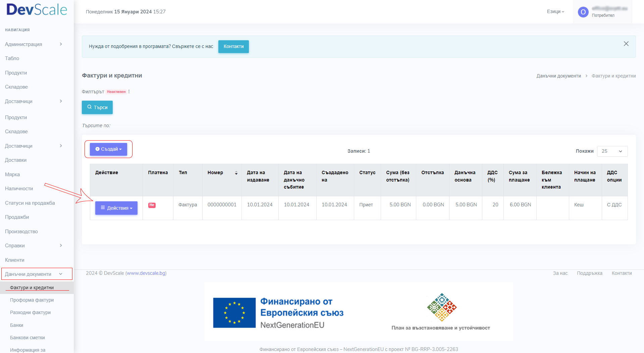Screen dimensions: 644x353
Task: Open Доставки in the navigation
Action: [x=16, y=160]
